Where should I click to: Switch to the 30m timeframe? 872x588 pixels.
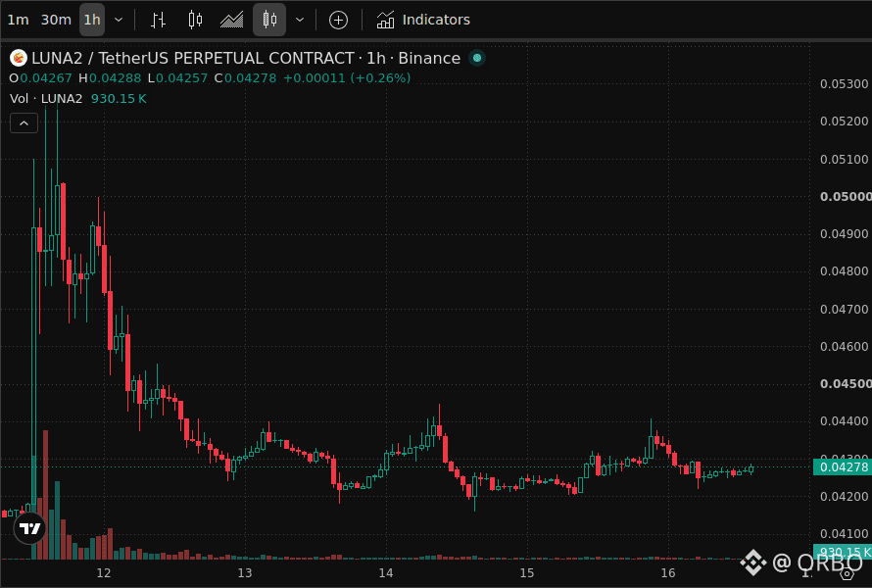pyautogui.click(x=56, y=20)
